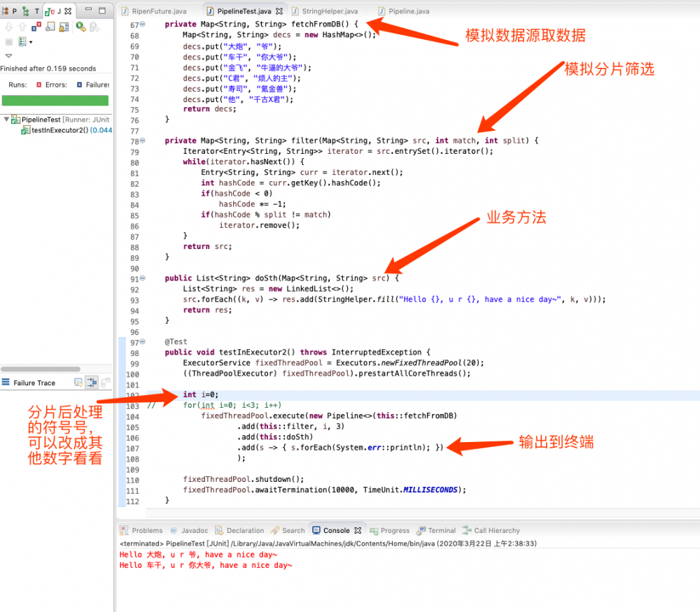Image resolution: width=700 pixels, height=612 pixels.
Task: Click 'return decs;' on line 75
Action: (209, 109)
